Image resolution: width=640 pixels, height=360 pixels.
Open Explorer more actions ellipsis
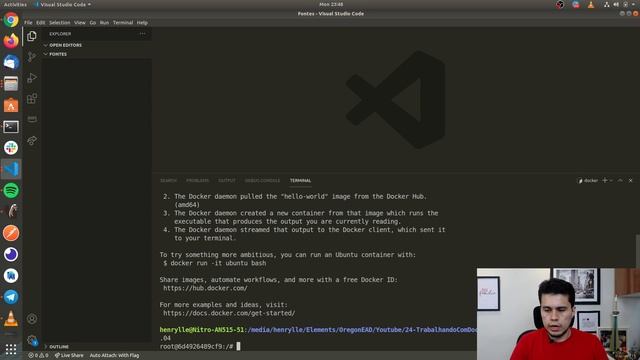coord(142,34)
